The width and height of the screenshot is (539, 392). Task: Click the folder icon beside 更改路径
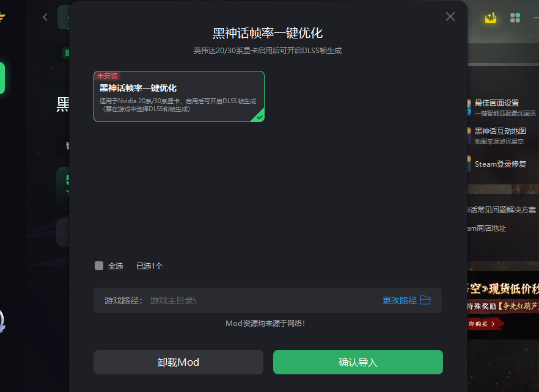coord(425,300)
